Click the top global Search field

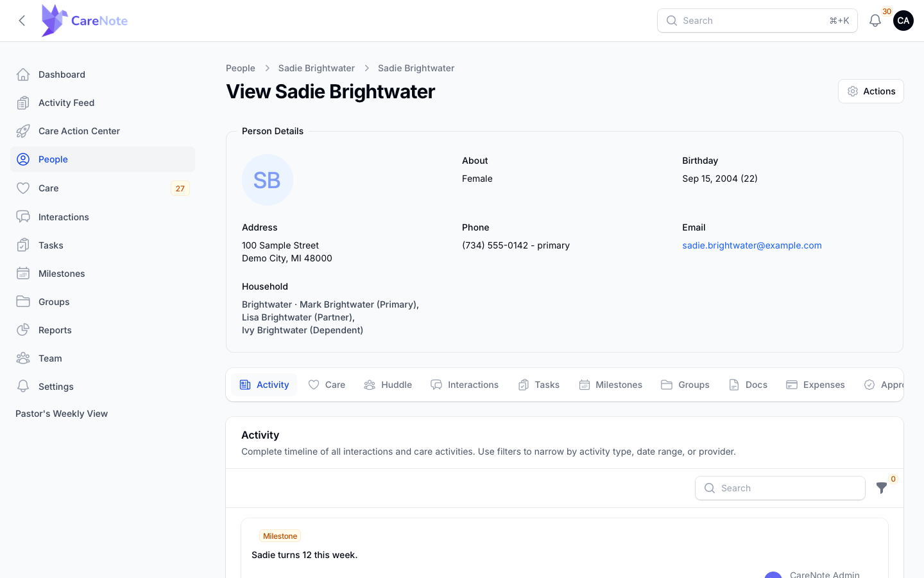click(757, 21)
